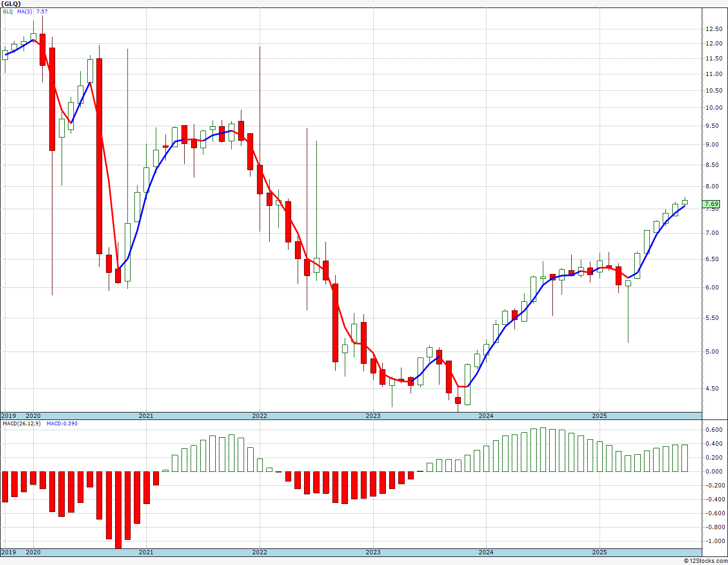This screenshot has width=728, height=565.
Task: Click 2020 on the price chart time axis
Action: [x=33, y=416]
